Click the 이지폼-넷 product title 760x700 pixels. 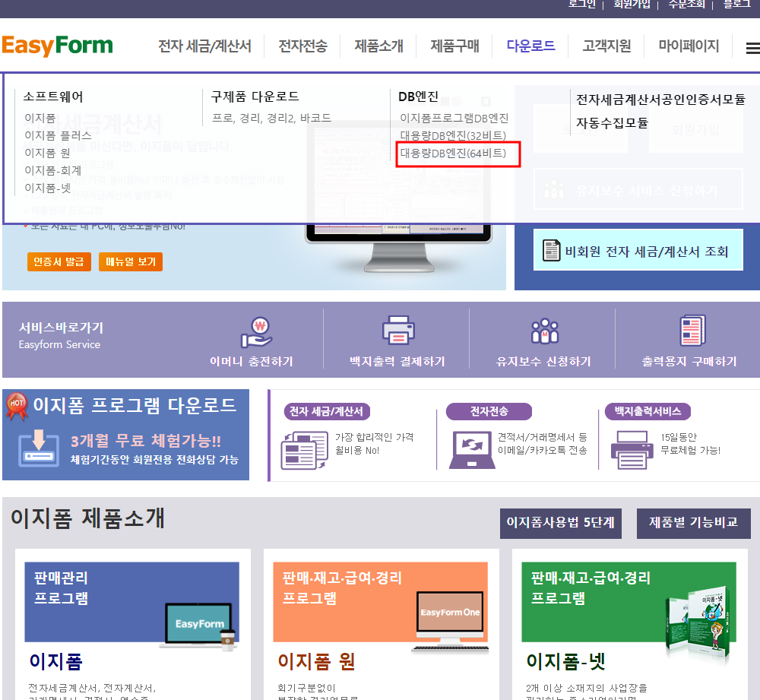click(566, 662)
